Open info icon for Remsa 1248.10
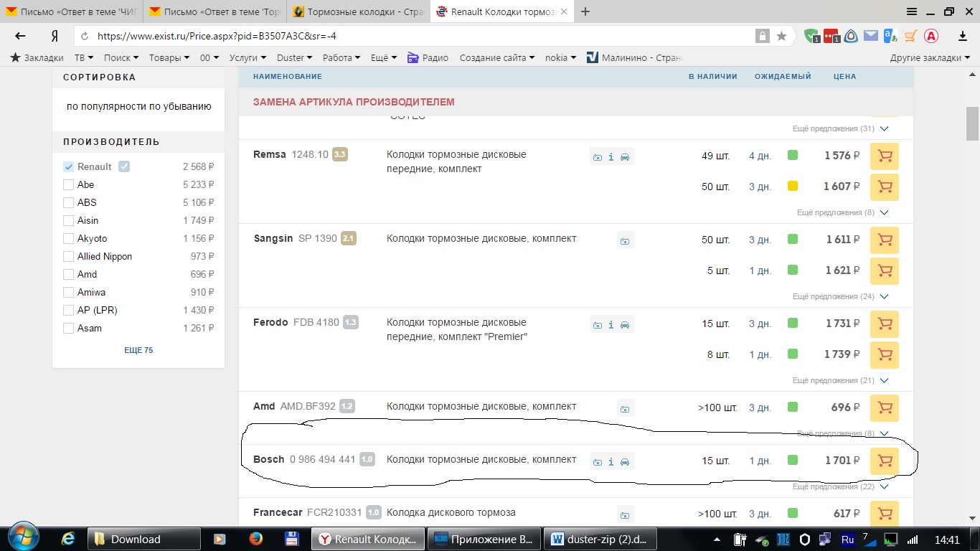The width and height of the screenshot is (980, 551). click(x=611, y=157)
